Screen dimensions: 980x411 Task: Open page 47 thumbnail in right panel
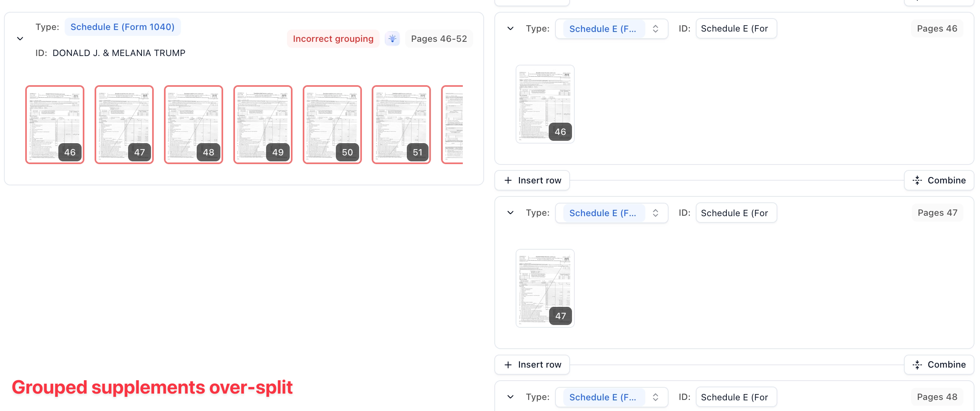coord(545,288)
